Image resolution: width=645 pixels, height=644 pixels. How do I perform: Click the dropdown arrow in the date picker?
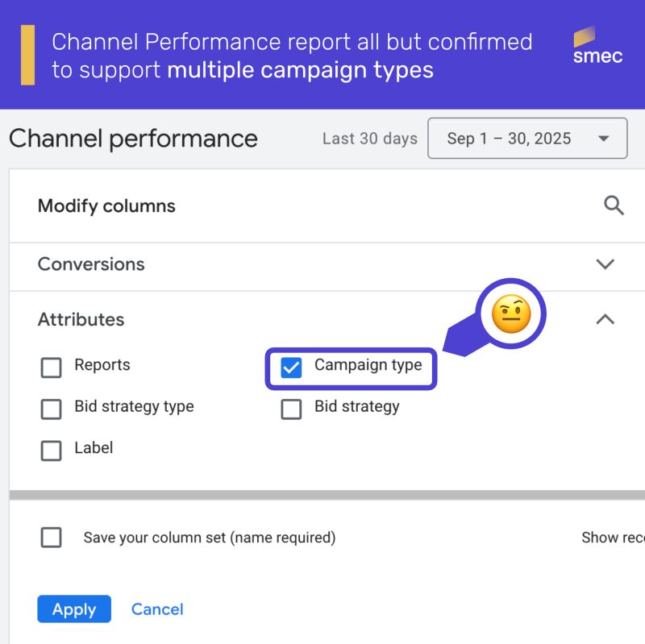tap(604, 139)
